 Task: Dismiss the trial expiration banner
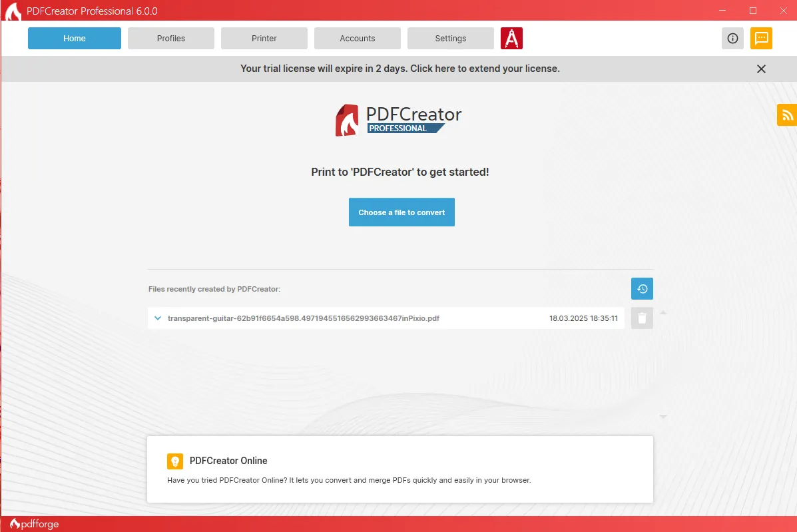761,69
